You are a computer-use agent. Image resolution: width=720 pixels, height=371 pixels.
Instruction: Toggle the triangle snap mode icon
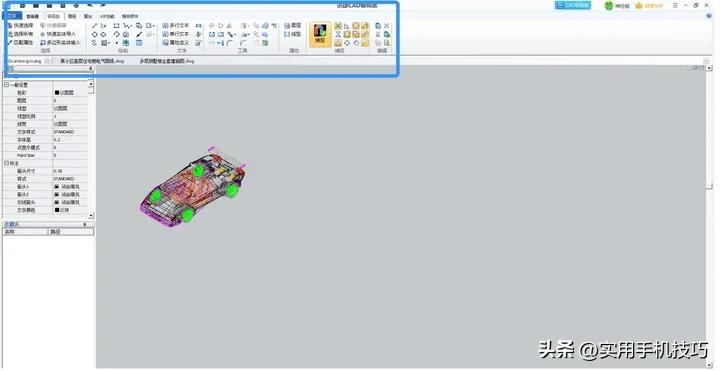(338, 43)
